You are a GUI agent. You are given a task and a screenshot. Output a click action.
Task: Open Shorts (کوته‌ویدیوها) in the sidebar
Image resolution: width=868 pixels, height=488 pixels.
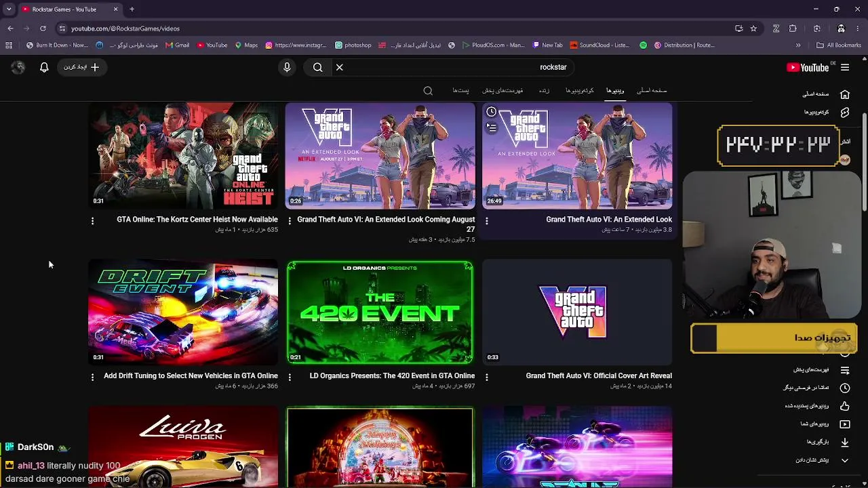tap(825, 113)
